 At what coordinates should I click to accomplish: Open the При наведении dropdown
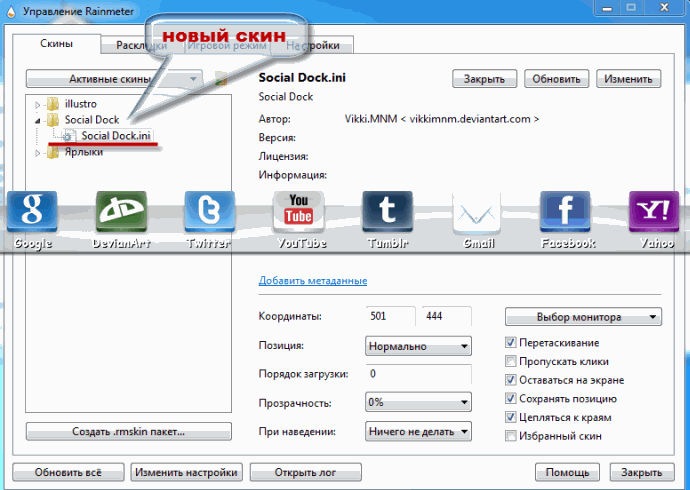[418, 431]
